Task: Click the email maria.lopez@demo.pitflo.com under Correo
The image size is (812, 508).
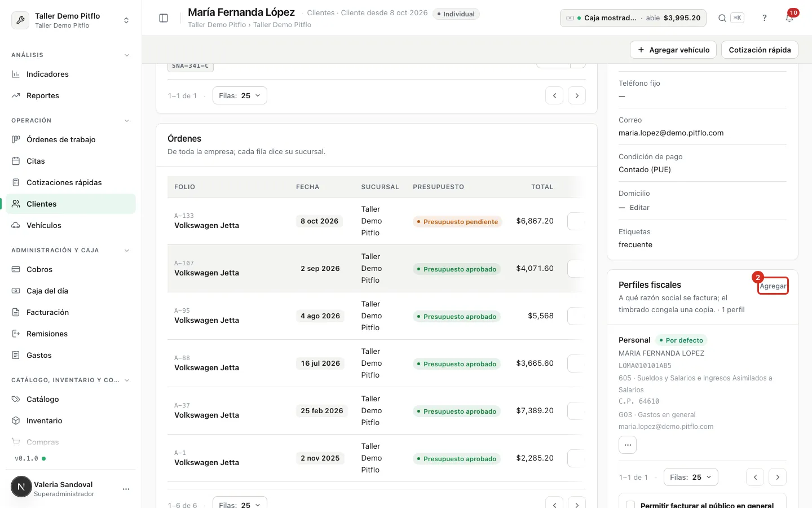Action: click(671, 133)
